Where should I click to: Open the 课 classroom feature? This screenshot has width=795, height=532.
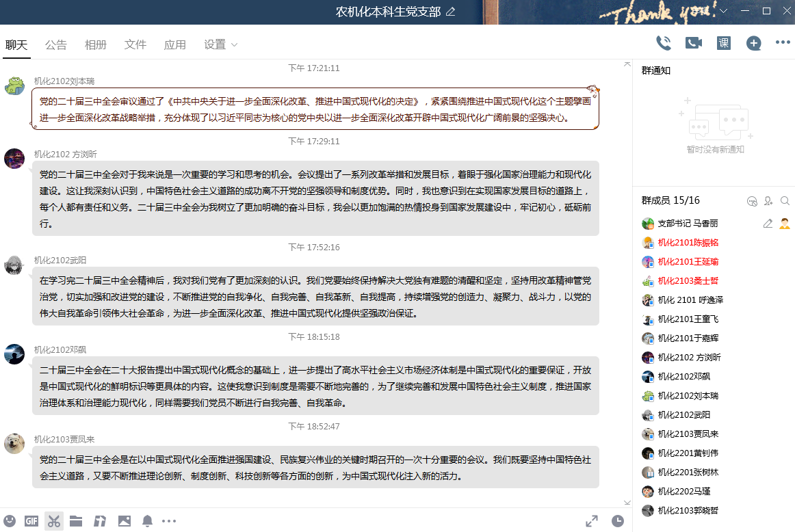click(x=724, y=42)
